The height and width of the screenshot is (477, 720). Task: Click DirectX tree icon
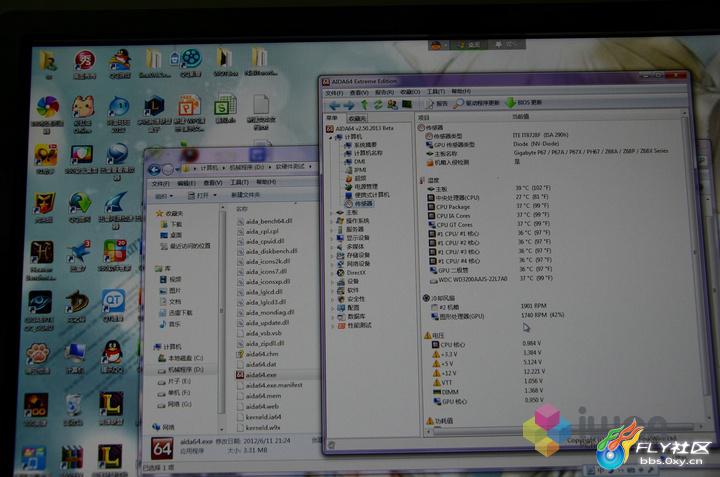(340, 273)
